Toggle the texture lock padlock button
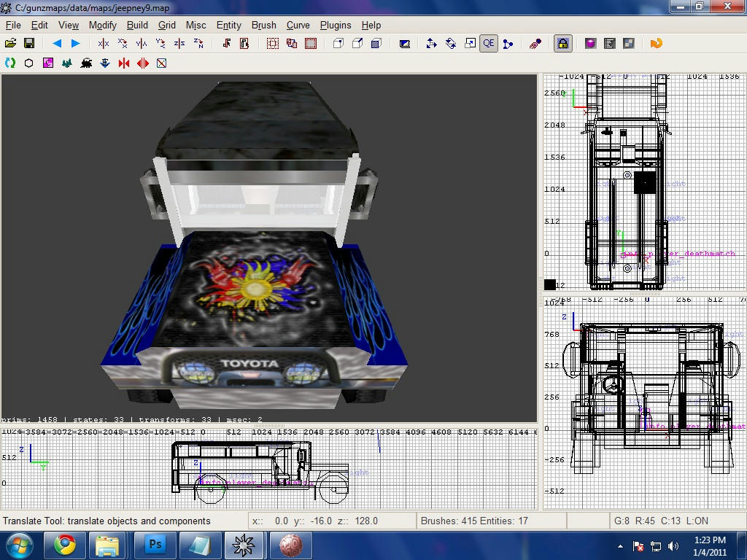 tap(562, 44)
